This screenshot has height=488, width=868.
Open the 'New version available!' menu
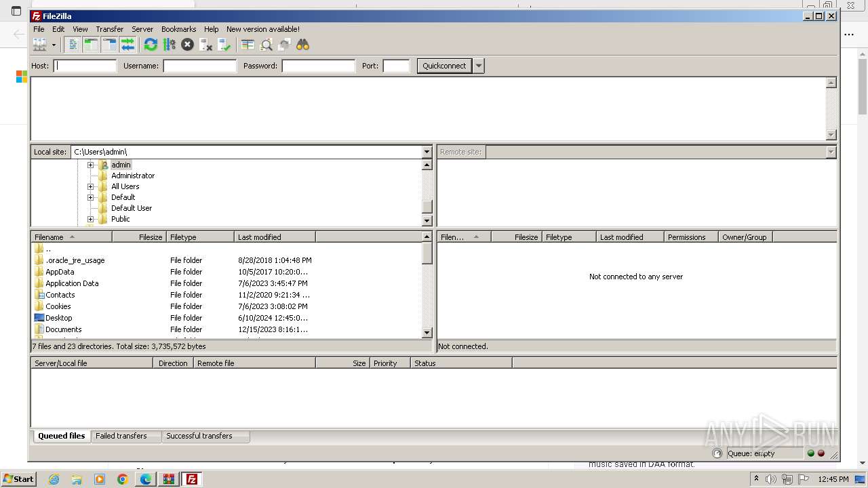click(263, 29)
